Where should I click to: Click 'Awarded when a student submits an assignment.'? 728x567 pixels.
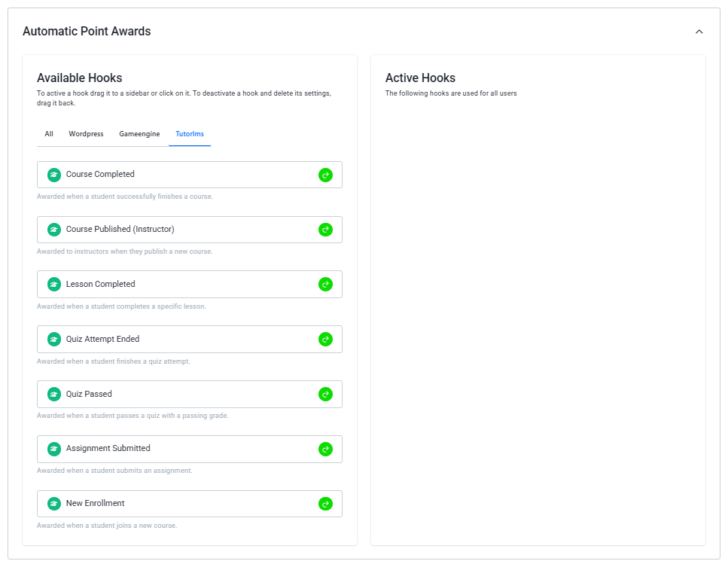coord(114,471)
